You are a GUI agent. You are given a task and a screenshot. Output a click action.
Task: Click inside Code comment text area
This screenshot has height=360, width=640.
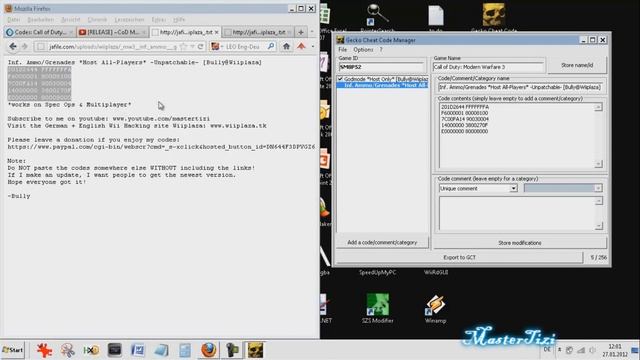[517, 213]
